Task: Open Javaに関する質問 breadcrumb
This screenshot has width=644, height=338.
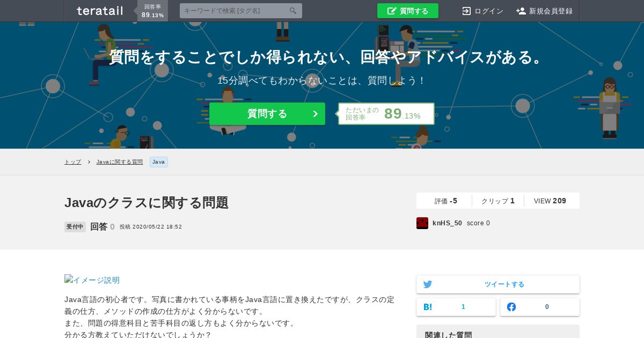Action: pos(120,162)
